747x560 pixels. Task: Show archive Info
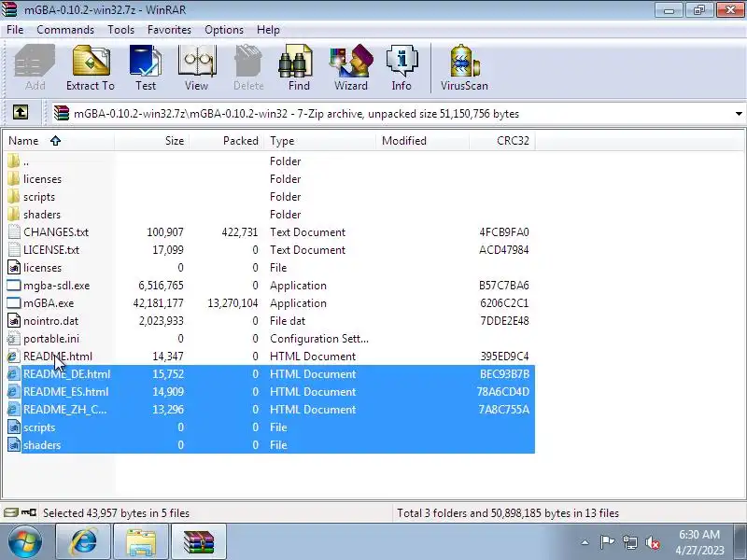point(402,67)
